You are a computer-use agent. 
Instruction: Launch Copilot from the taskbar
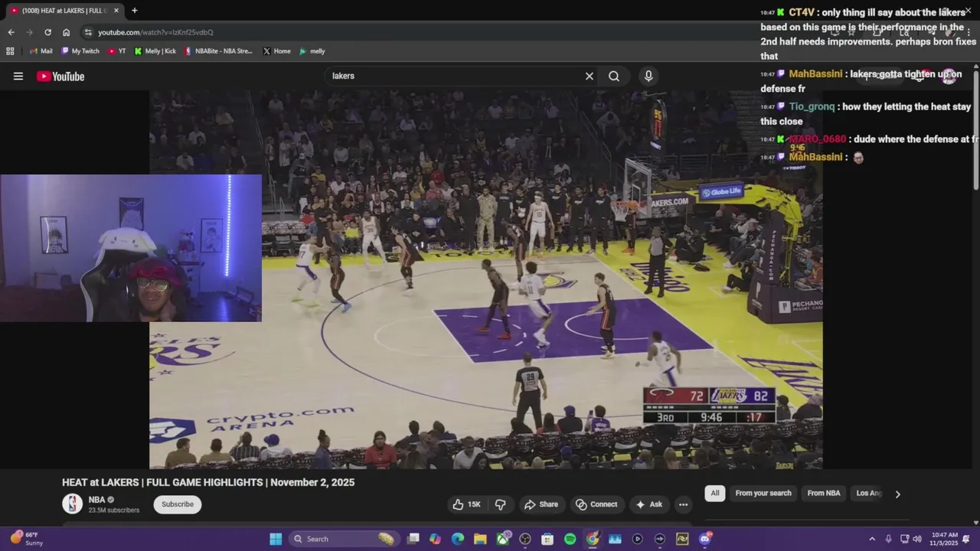436,539
